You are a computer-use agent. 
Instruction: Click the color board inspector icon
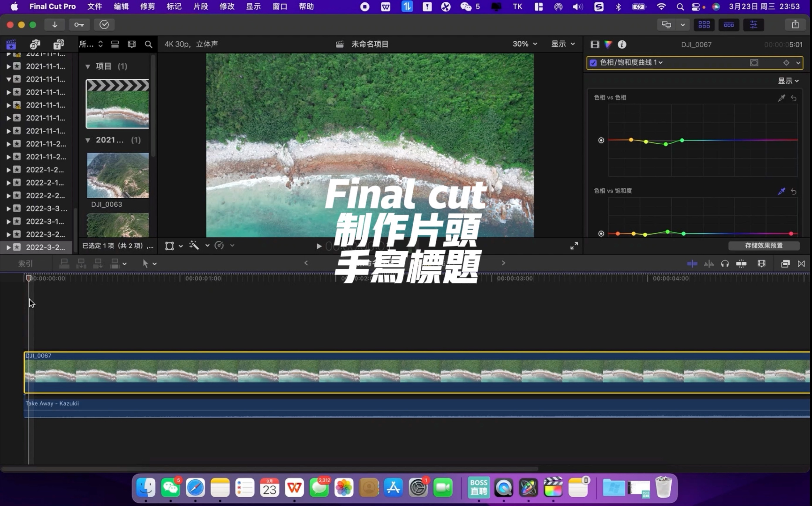point(609,44)
